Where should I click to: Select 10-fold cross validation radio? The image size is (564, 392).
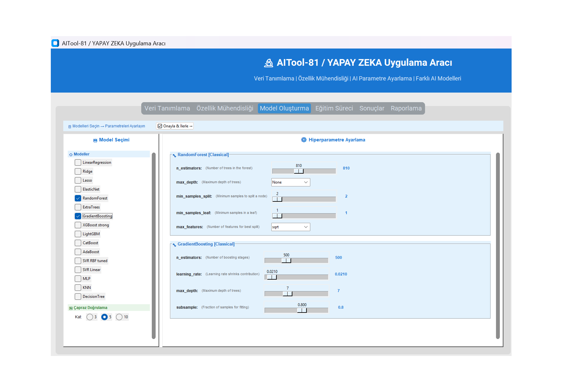(x=119, y=317)
